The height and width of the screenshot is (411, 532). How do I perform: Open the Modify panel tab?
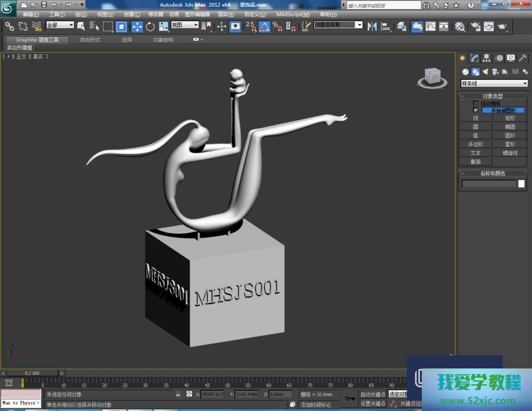point(475,58)
